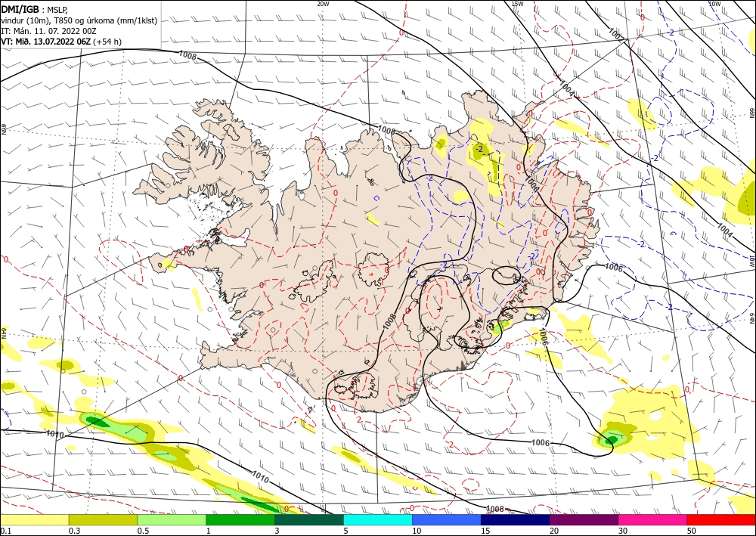The image size is (756, 536).
Task: Click the '0.3' legend value
Action: 74,531
